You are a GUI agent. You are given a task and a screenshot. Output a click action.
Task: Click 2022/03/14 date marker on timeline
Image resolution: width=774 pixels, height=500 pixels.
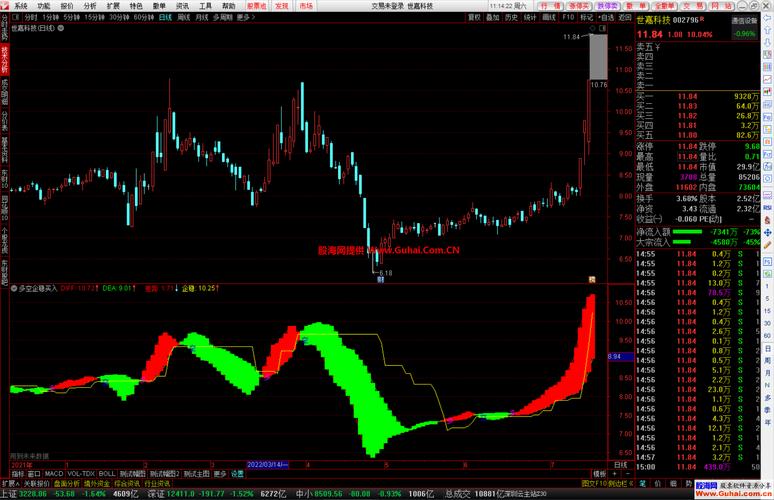coord(267,465)
